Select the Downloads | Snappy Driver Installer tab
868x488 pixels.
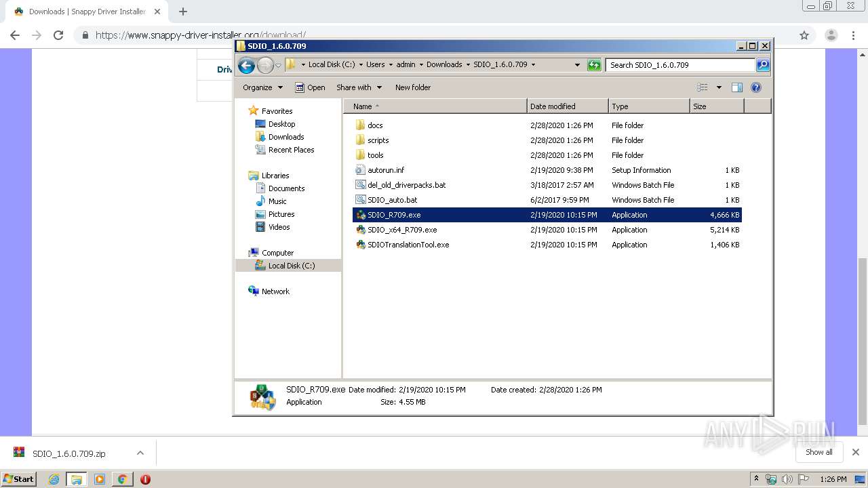coord(86,12)
